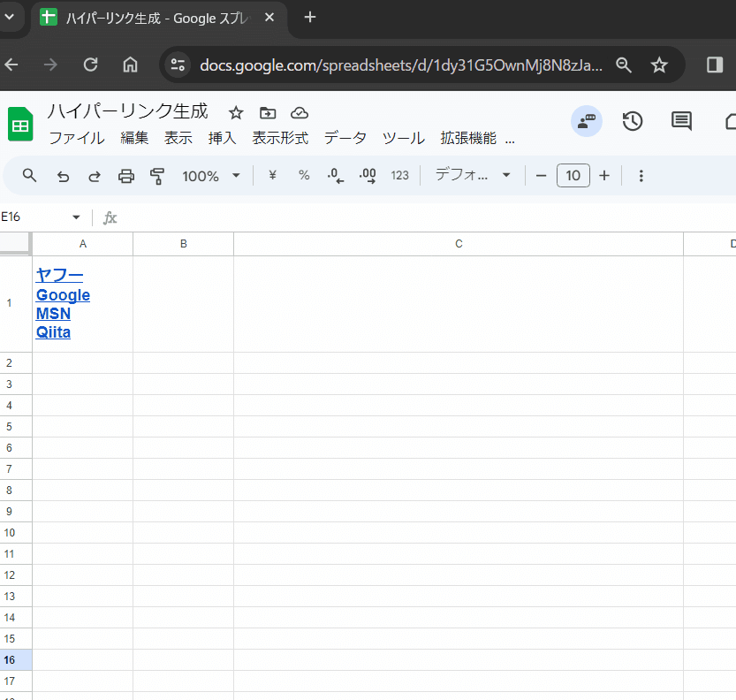Decrease font size with minus
The width and height of the screenshot is (736, 700).
pyautogui.click(x=541, y=176)
